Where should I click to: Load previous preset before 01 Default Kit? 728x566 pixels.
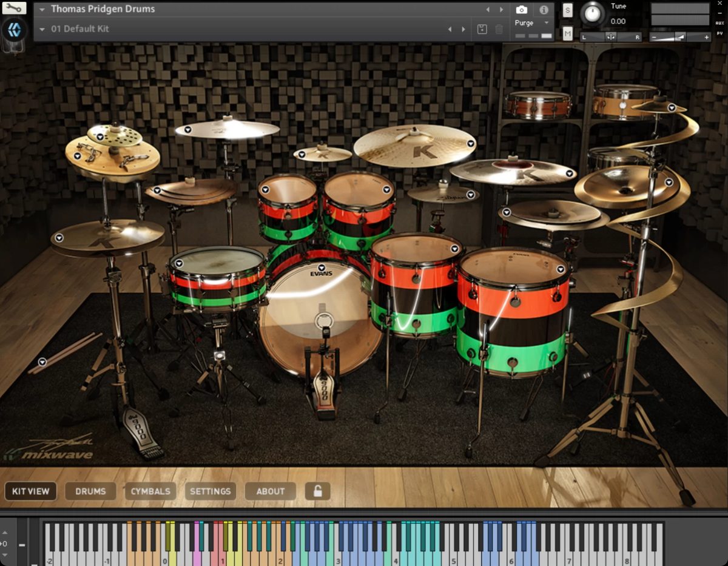450,29
